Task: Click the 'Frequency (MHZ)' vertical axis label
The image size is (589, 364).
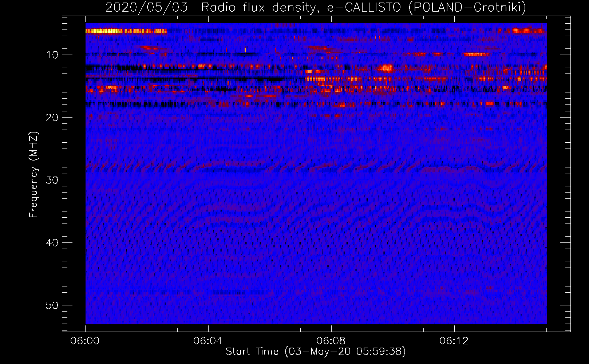Action: click(33, 175)
